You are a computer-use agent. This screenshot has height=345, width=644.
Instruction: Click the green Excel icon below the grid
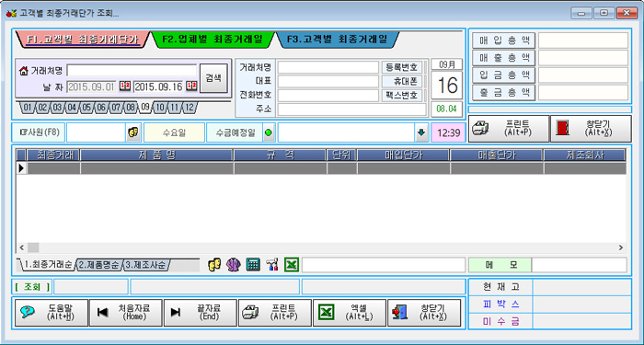pyautogui.click(x=292, y=265)
